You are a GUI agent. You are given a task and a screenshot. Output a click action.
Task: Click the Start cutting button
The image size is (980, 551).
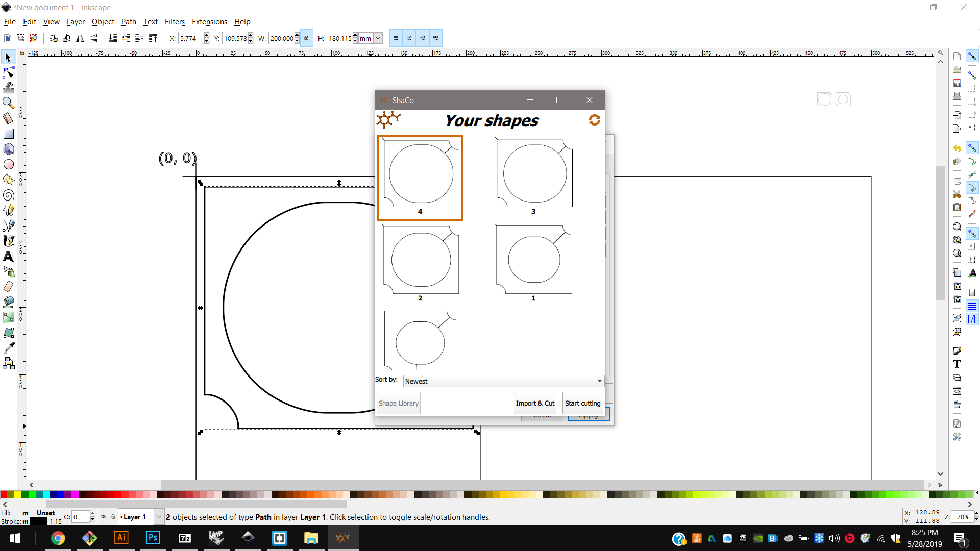(582, 403)
